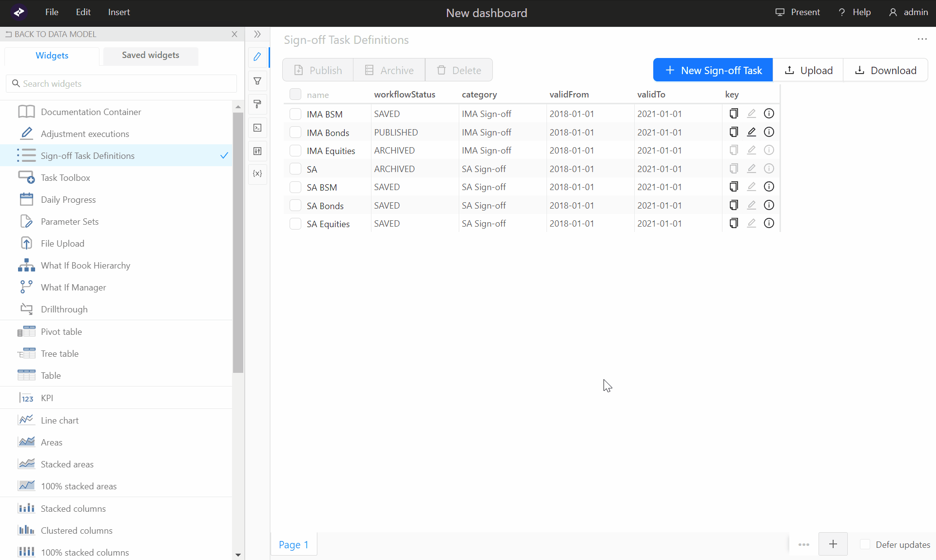Click the widget list scrollbar up arrow
Viewport: 936px width, 560px height.
pos(238,106)
